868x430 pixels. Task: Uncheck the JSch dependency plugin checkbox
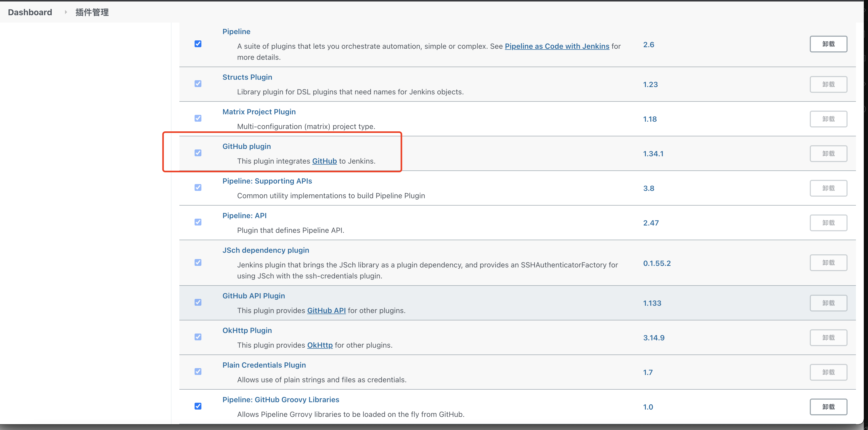pyautogui.click(x=198, y=262)
